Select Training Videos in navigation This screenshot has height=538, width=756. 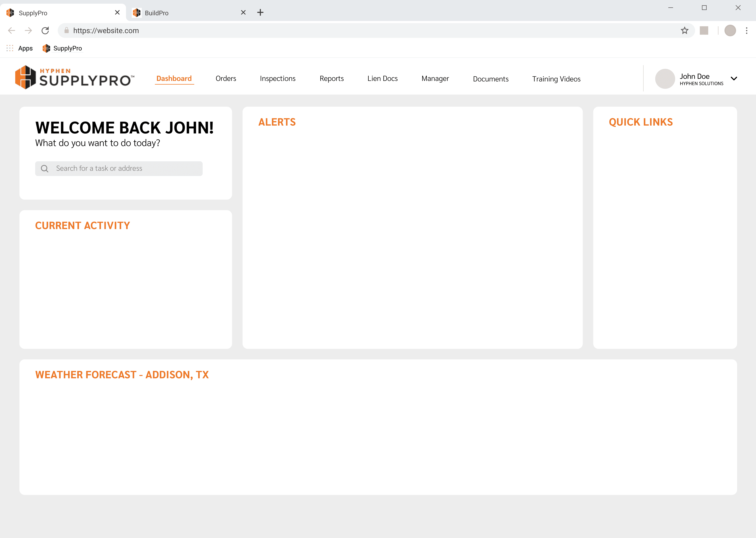pos(556,79)
